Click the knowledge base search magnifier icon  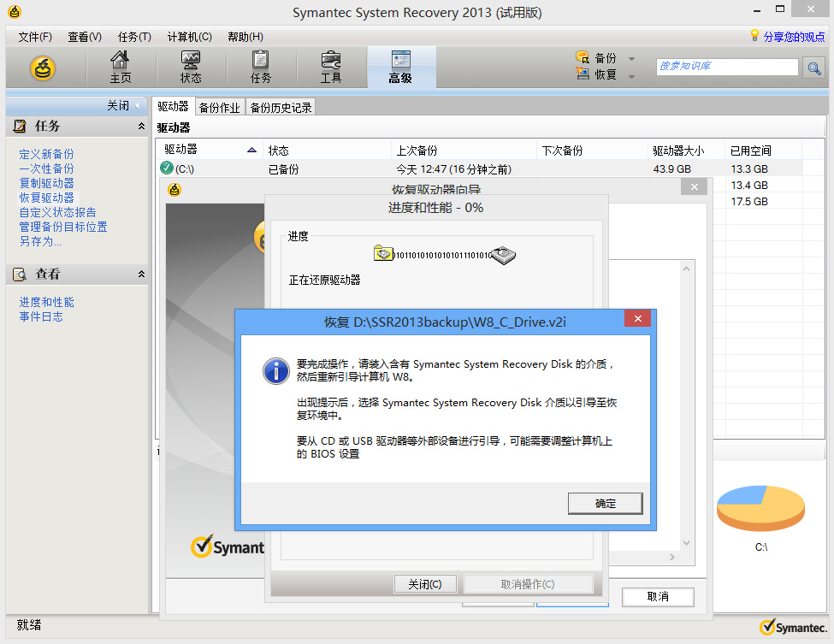[x=813, y=68]
